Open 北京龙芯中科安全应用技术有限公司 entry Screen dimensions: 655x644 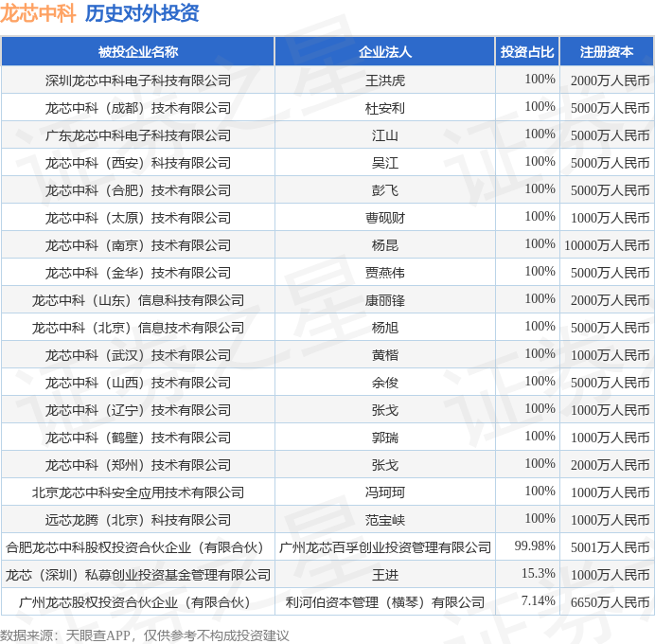138,492
